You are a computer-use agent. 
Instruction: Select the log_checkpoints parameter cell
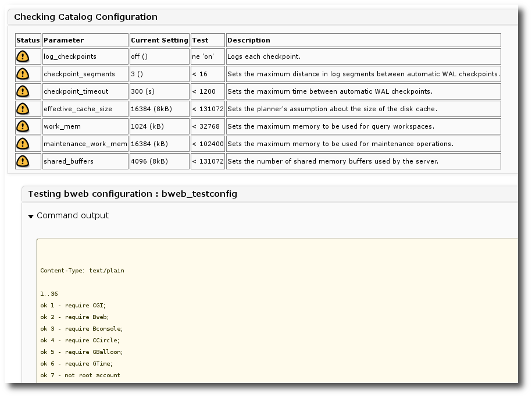[85, 56]
